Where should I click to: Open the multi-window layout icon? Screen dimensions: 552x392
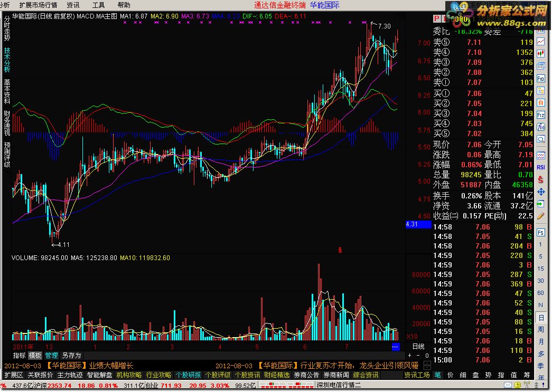541,66
